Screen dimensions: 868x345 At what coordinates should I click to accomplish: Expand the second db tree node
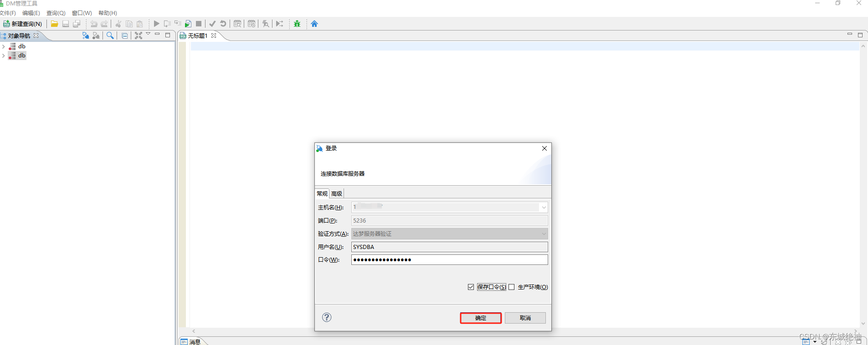(x=4, y=56)
